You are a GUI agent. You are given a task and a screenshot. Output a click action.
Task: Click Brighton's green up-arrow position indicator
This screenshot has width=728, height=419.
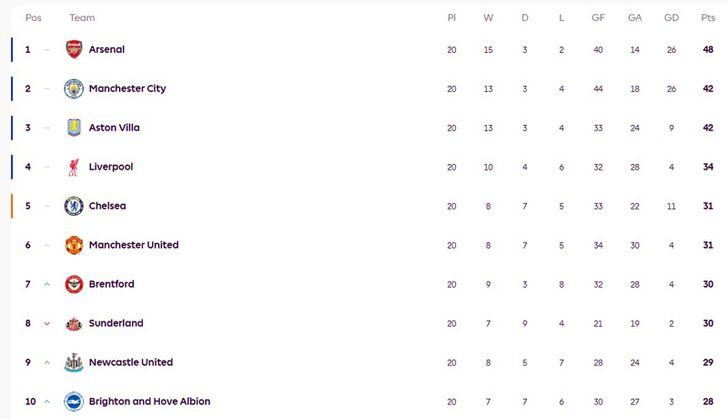pos(47,401)
